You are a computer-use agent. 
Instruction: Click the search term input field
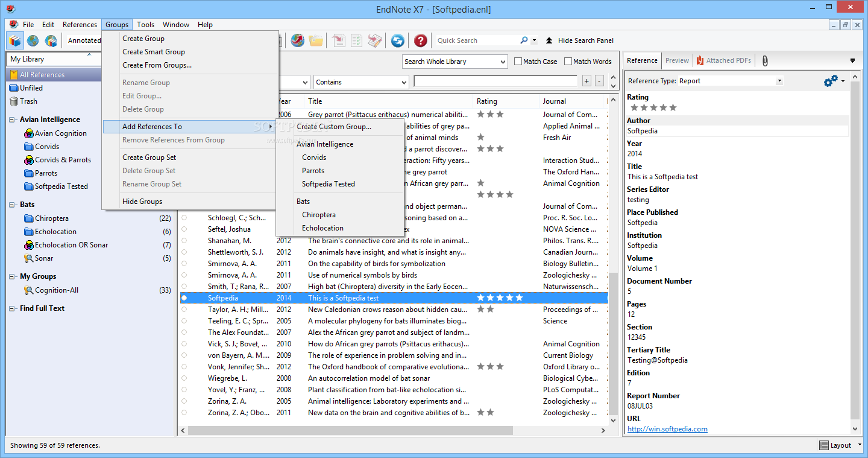coord(496,81)
